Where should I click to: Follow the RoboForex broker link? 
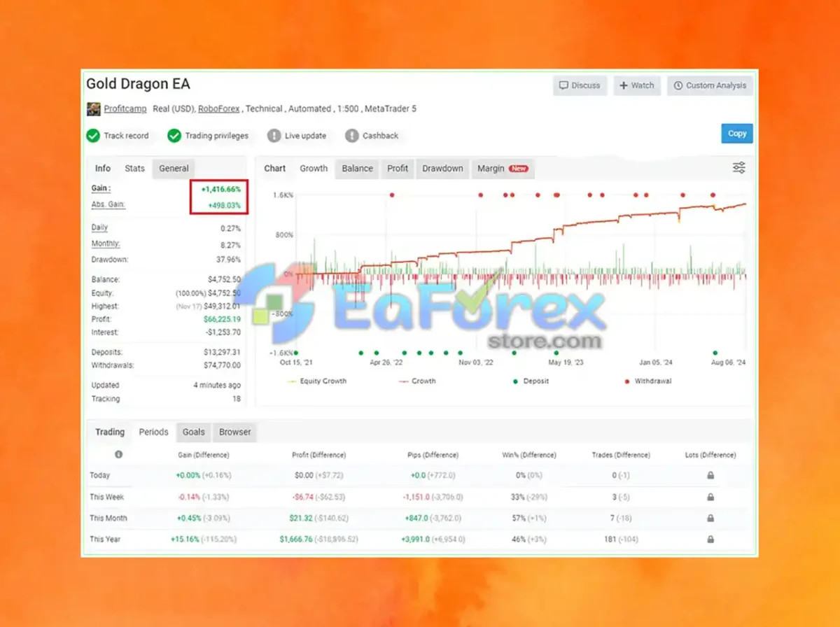[x=219, y=109]
